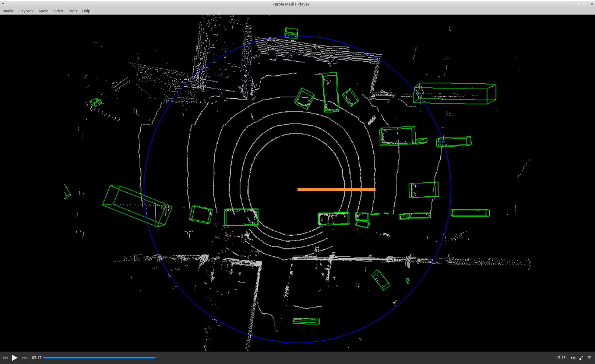The height and width of the screenshot is (364, 595).
Task: Click the total duration label 13:19
Action: point(561,358)
